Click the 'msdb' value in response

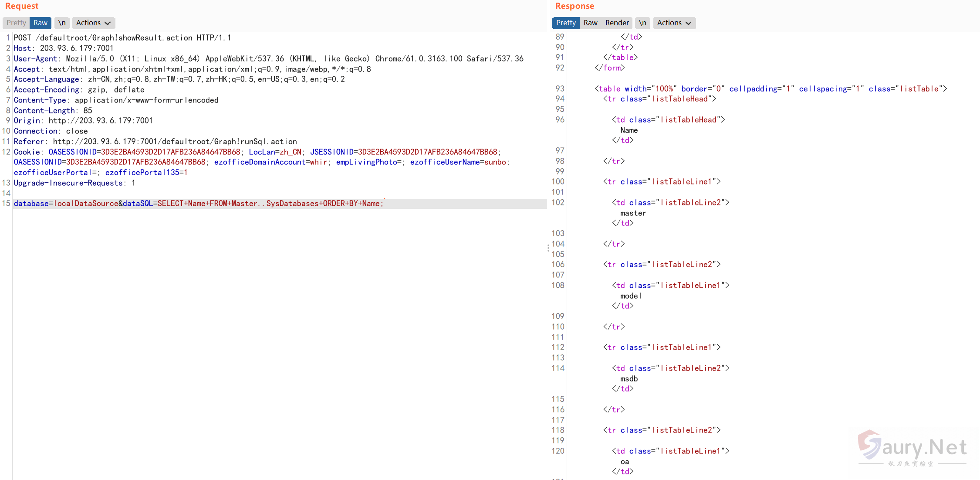[x=629, y=379]
